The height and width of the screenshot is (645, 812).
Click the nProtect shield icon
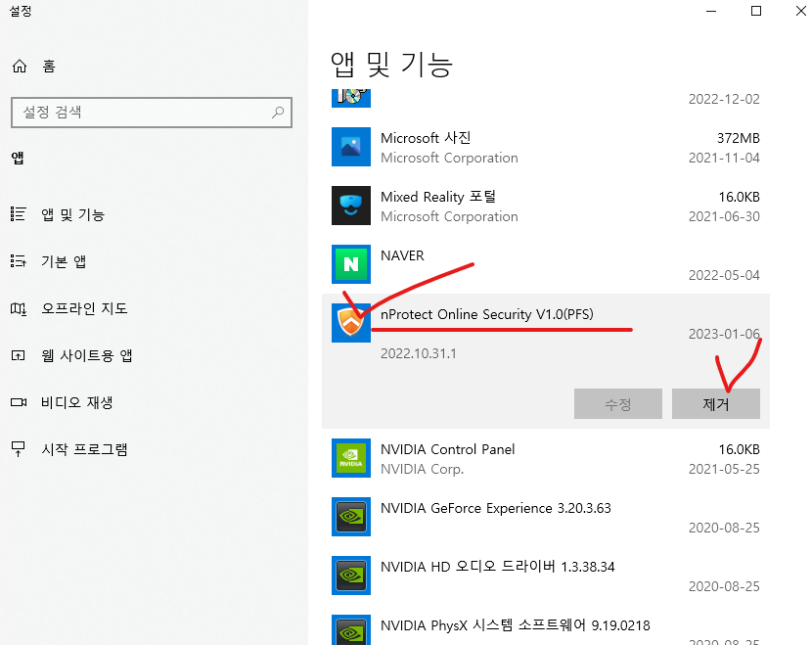click(351, 323)
